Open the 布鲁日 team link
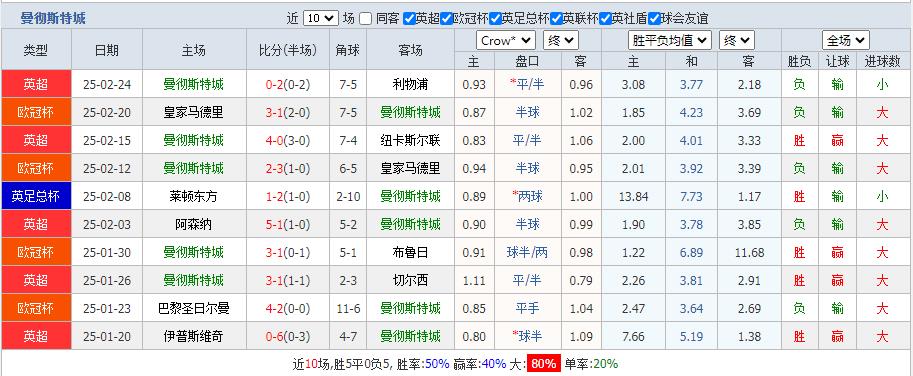913x376 pixels. 411,252
